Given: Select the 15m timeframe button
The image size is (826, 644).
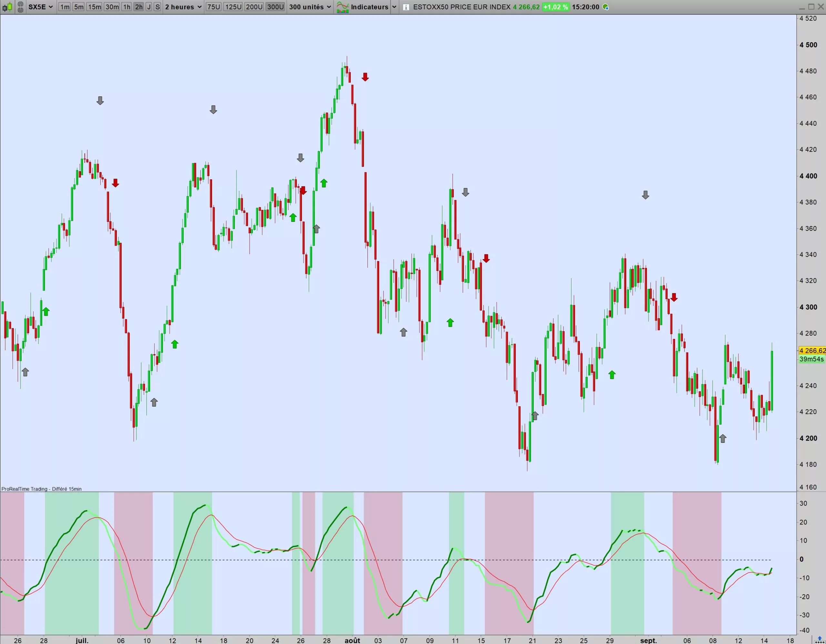Looking at the screenshot, I should [x=94, y=7].
